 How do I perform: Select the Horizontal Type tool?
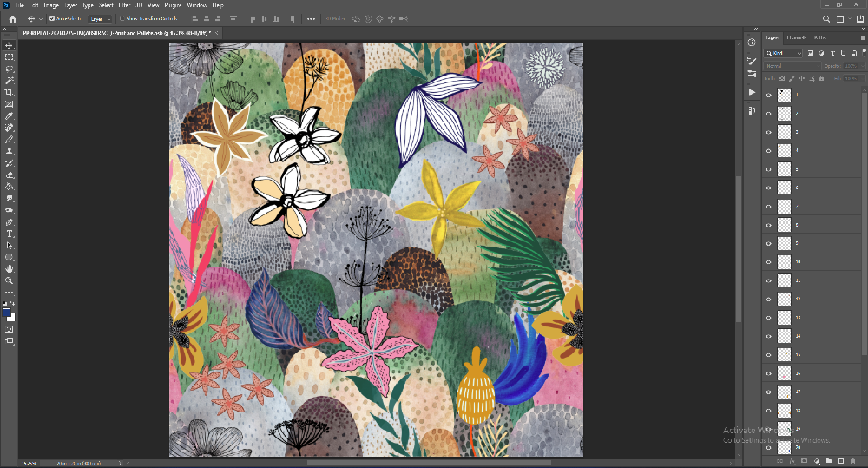[10, 234]
